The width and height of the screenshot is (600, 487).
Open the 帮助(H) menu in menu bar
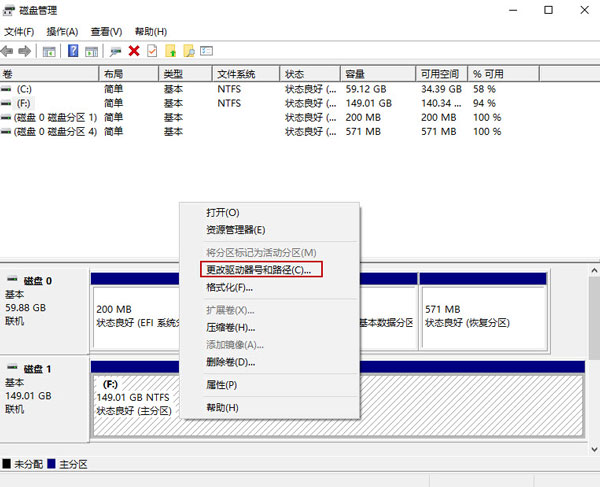151,32
